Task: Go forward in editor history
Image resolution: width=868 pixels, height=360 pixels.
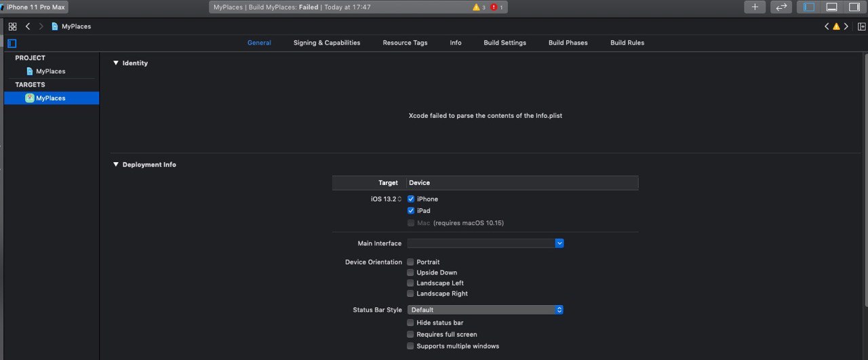Action: [x=41, y=26]
